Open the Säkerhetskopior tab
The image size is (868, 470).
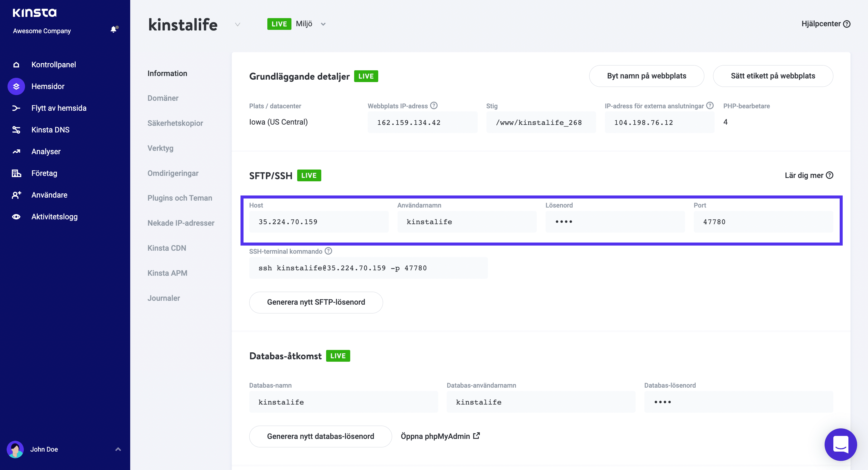[175, 123]
